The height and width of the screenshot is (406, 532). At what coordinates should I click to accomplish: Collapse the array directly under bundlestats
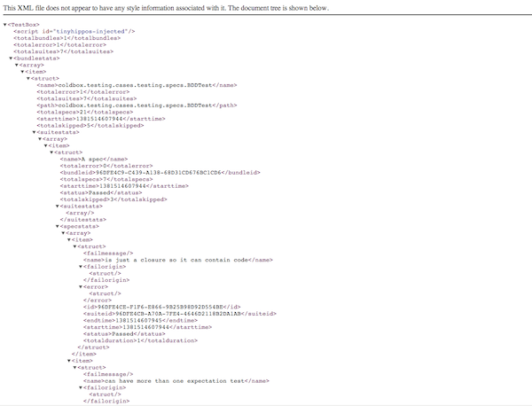pyautogui.click(x=17, y=66)
